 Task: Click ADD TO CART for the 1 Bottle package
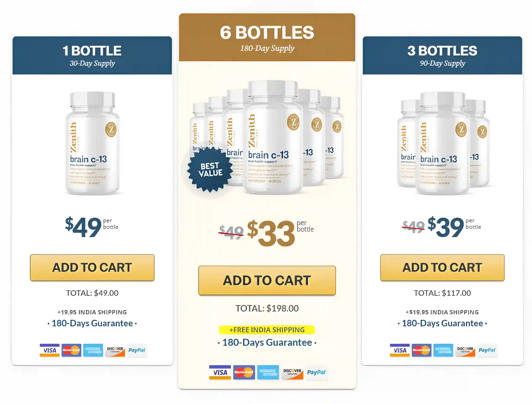click(x=92, y=267)
